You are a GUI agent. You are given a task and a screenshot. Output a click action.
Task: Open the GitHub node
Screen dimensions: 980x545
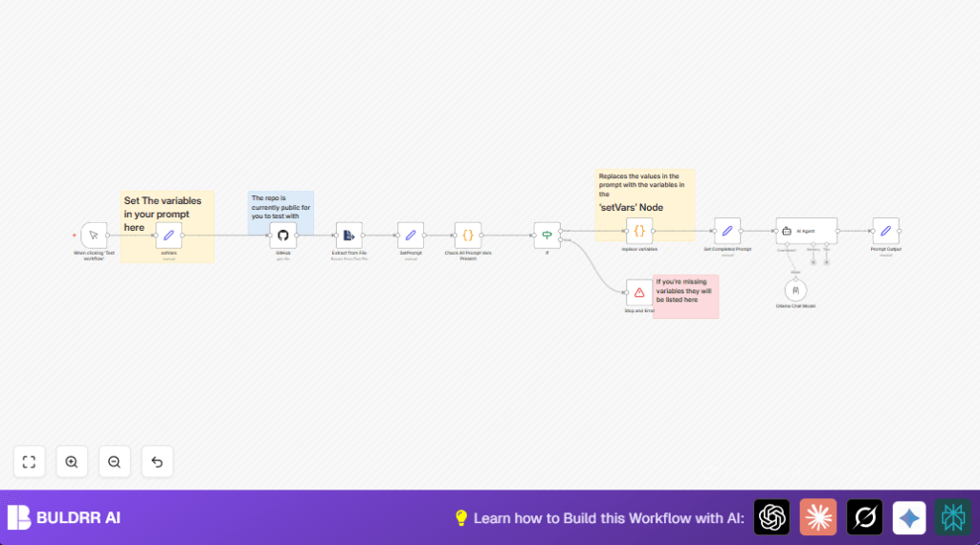(282, 235)
